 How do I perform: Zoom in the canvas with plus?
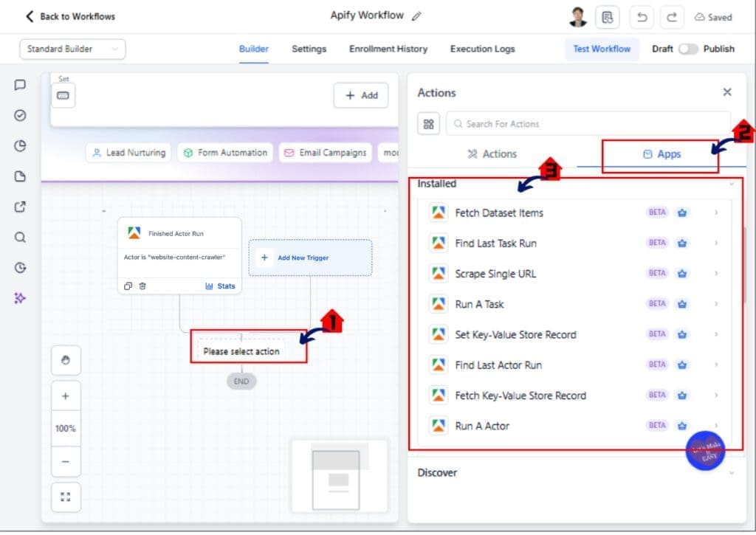pos(66,396)
